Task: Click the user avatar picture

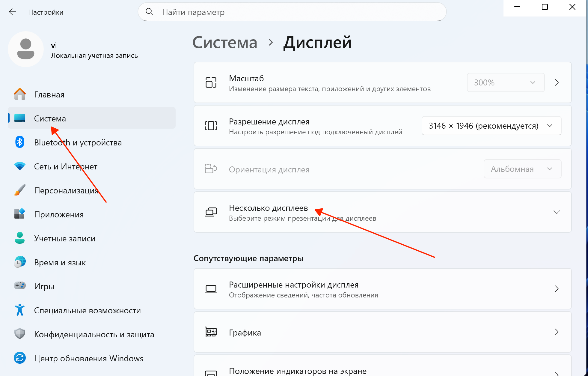Action: [x=26, y=49]
